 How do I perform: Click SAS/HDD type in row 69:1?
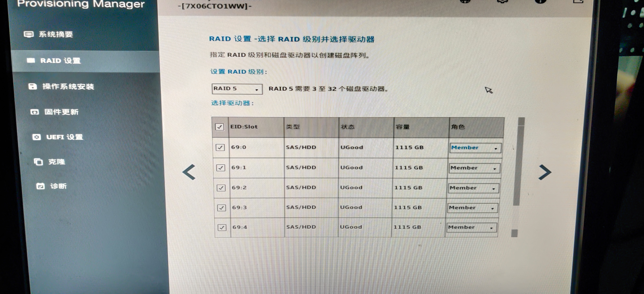[301, 167]
